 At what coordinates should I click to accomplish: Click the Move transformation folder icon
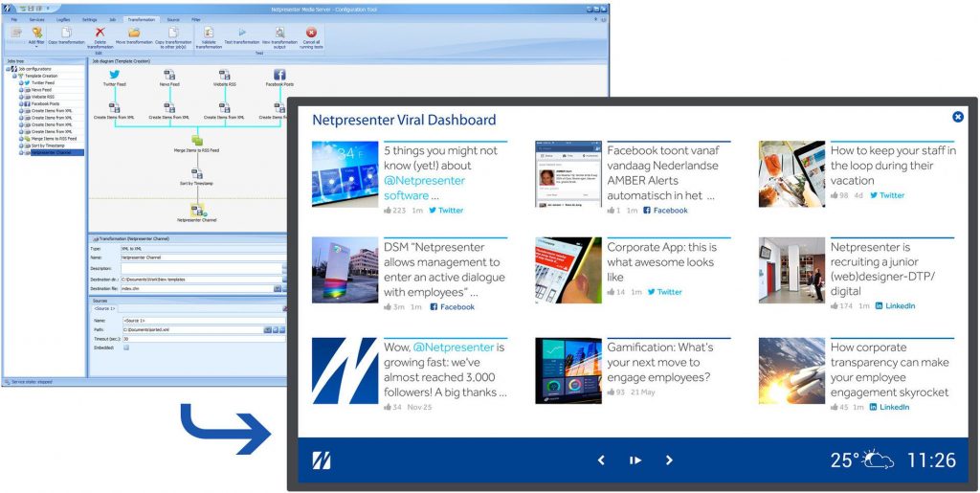click(134, 33)
